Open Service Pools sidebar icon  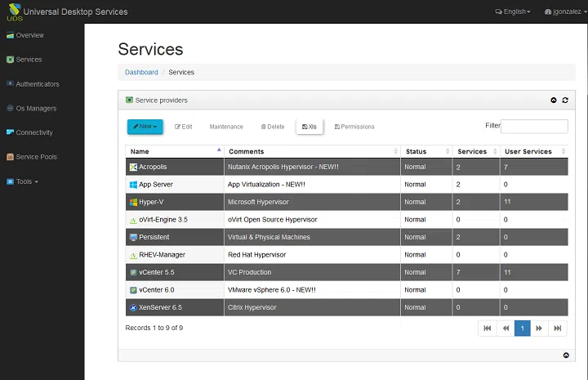pos(10,157)
